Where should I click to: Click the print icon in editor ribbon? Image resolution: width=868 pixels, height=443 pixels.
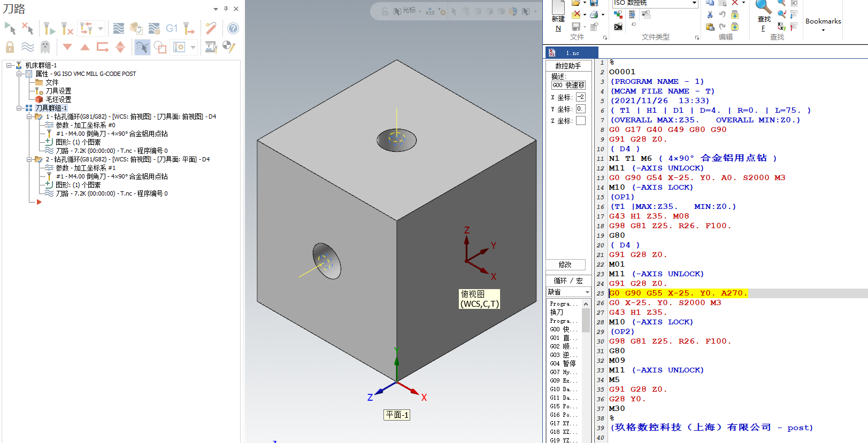594,14
